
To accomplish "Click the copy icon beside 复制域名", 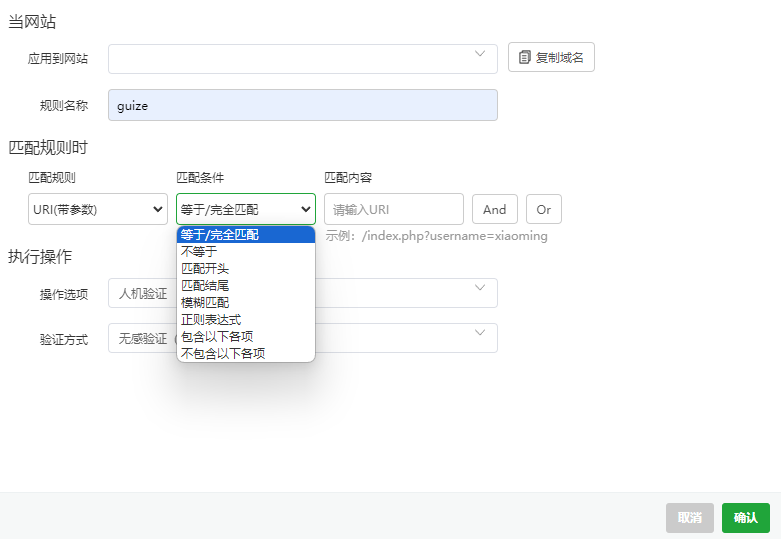I will click(x=525, y=58).
